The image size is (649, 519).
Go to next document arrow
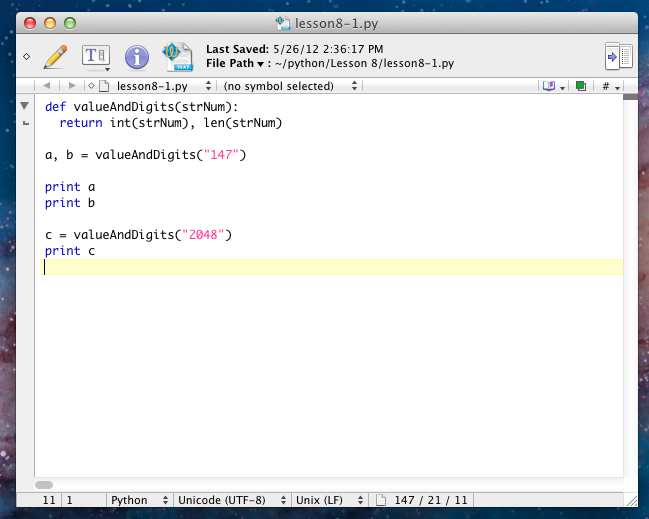[x=72, y=86]
